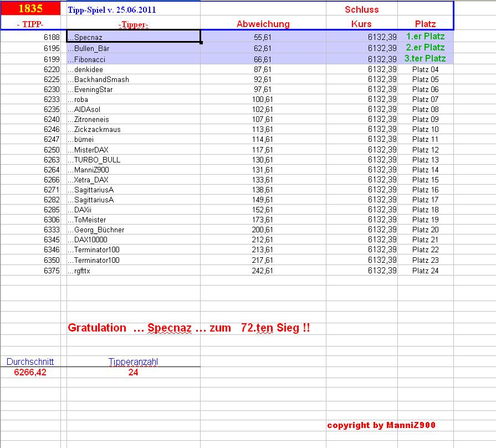496x448 pixels.
Task: Click the Platz 24 cell
Action: tap(425, 271)
